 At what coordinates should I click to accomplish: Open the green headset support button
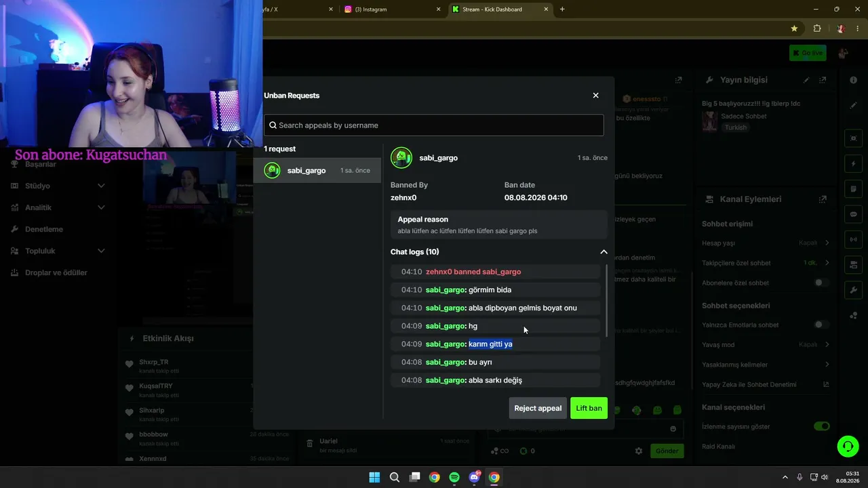(x=848, y=446)
